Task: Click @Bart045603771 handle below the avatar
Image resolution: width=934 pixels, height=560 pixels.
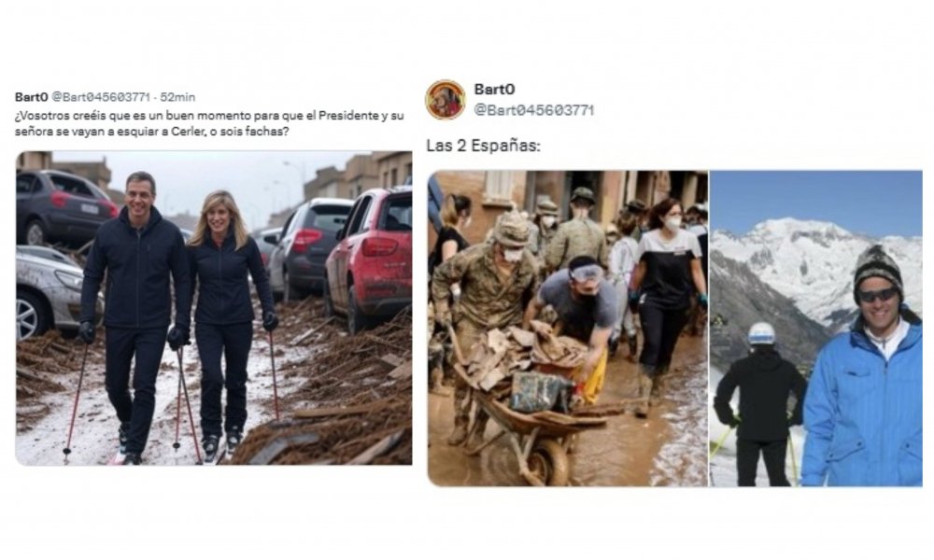Action: point(533,110)
